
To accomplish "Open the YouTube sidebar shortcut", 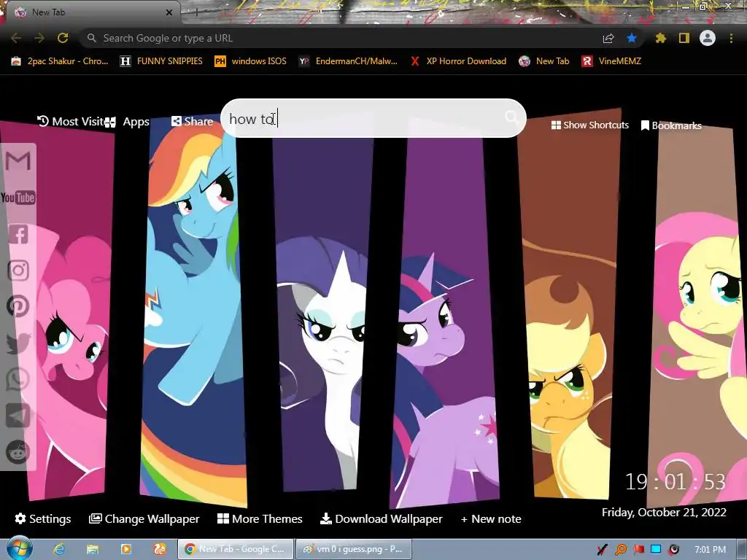I will [x=18, y=197].
